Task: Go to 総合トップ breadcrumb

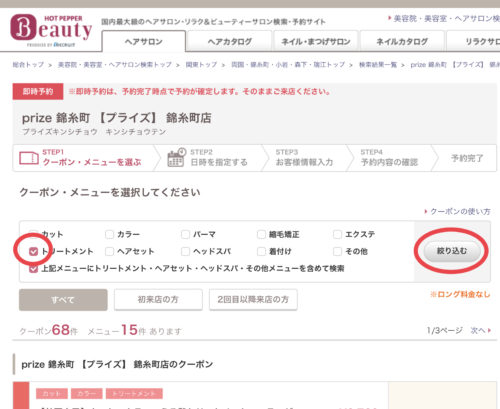Action: 28,64
